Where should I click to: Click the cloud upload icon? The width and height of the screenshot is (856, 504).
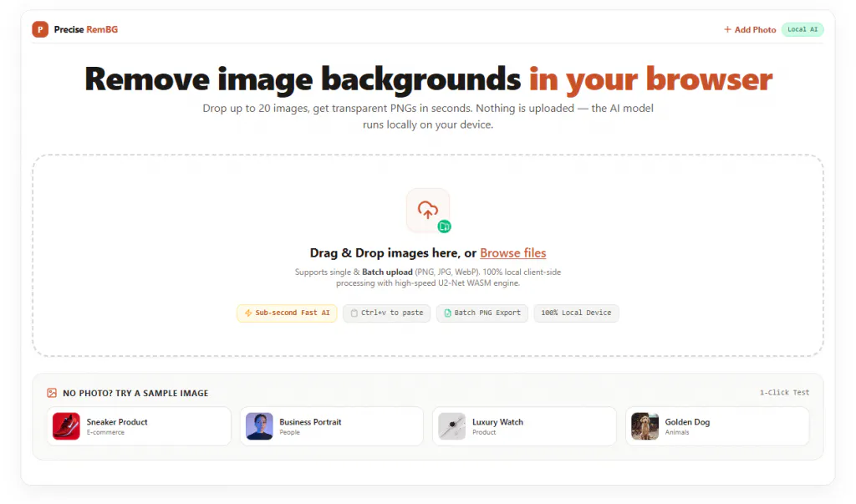[x=427, y=210]
